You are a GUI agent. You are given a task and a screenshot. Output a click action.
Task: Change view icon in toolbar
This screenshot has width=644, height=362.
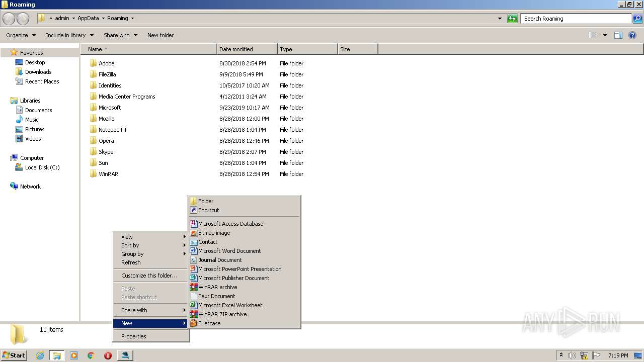(x=593, y=35)
